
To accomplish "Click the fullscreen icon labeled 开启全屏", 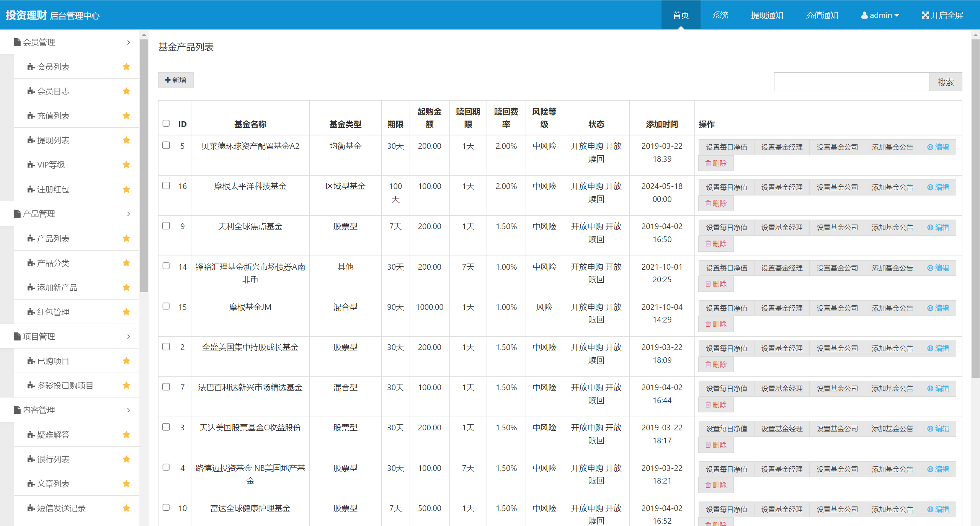I will pos(925,15).
